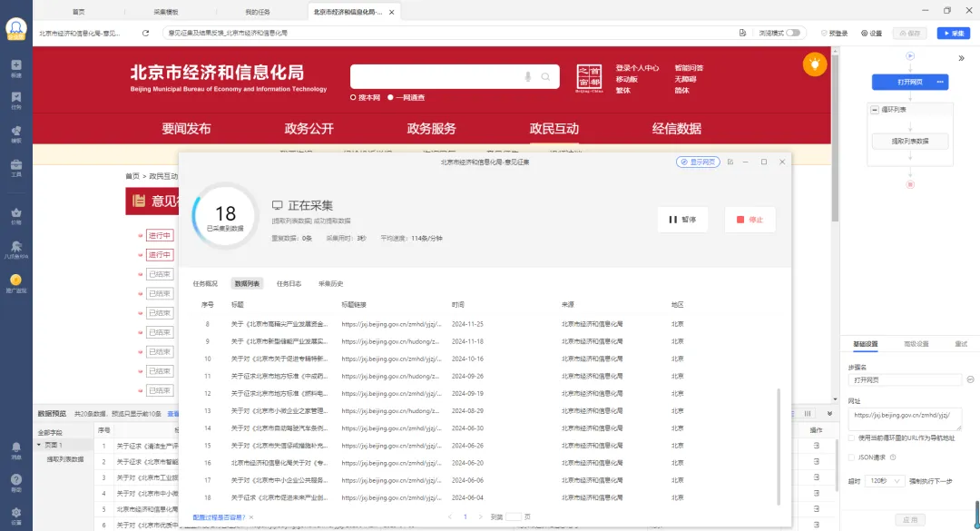Click the column layout icon in data preview

(808, 414)
